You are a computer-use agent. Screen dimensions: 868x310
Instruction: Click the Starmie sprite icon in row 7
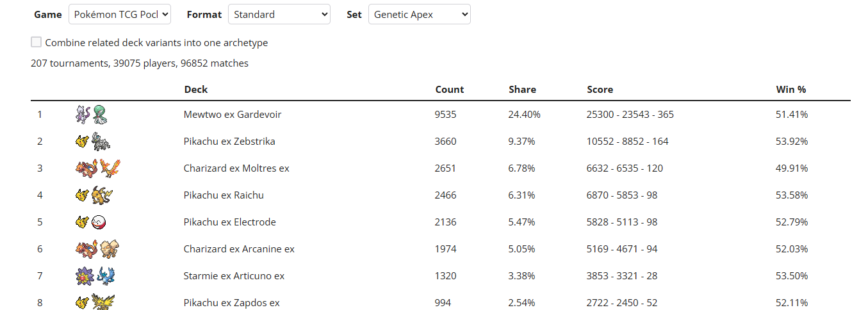pyautogui.click(x=85, y=276)
